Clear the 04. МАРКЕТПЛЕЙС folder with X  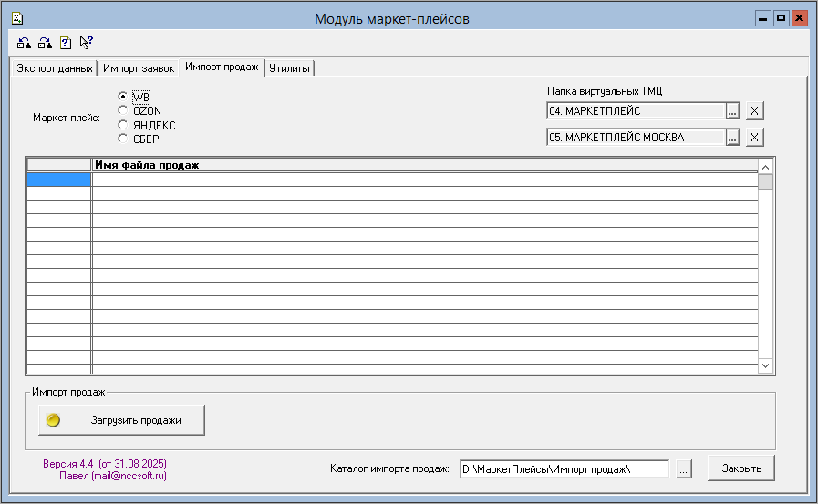(754, 111)
